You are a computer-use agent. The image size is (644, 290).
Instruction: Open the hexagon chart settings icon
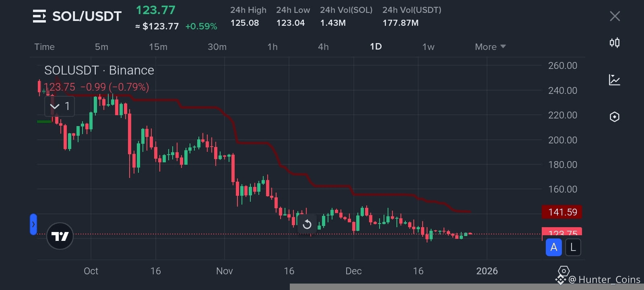pos(615,117)
